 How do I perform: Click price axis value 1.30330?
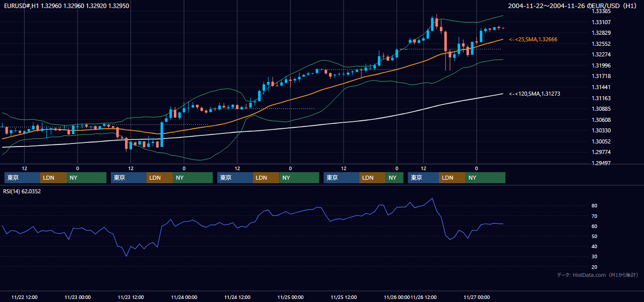click(601, 130)
